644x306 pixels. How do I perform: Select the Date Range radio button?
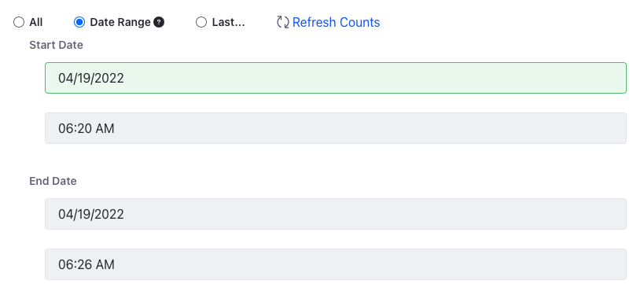pyautogui.click(x=79, y=22)
